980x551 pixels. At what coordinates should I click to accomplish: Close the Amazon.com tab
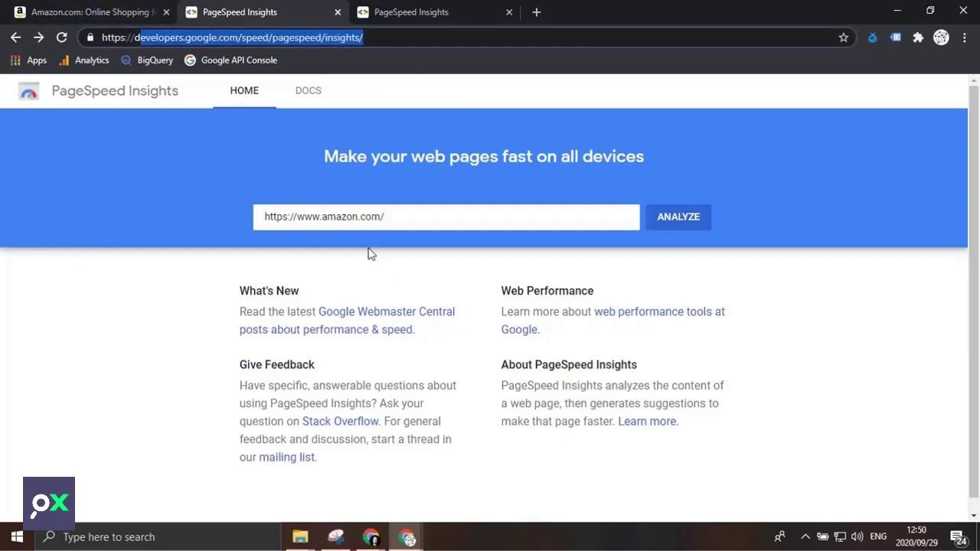pos(166,12)
